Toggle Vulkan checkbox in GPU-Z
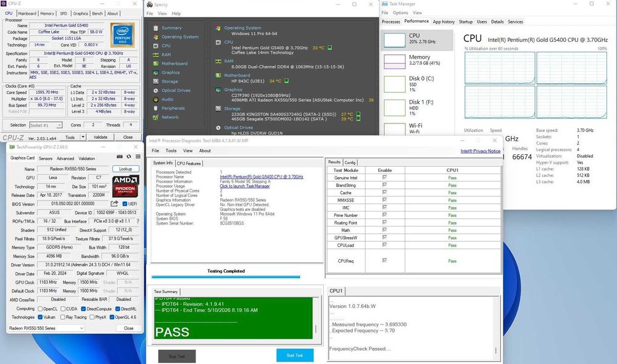Image resolution: width=617 pixels, height=364 pixels. click(x=40, y=317)
